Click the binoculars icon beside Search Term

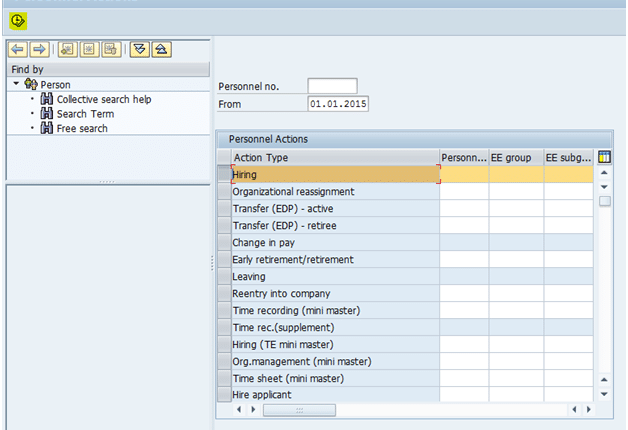tap(46, 114)
